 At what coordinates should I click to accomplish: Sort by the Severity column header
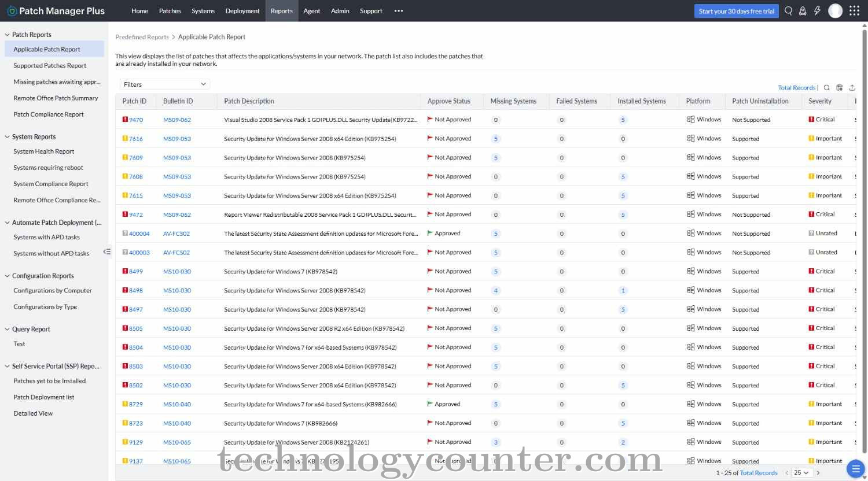[x=820, y=101]
